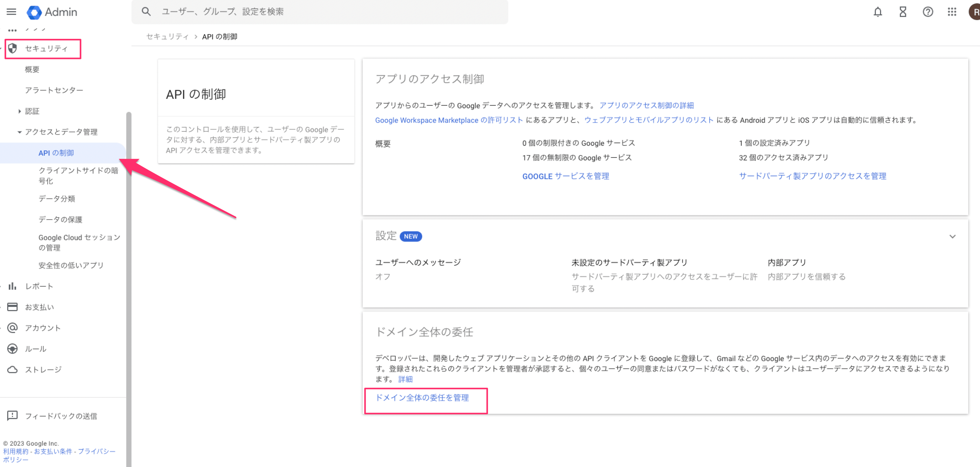The width and height of the screenshot is (980, 467).
Task: Open 安全性の低いアプリ in sidebar
Action: tap(71, 265)
